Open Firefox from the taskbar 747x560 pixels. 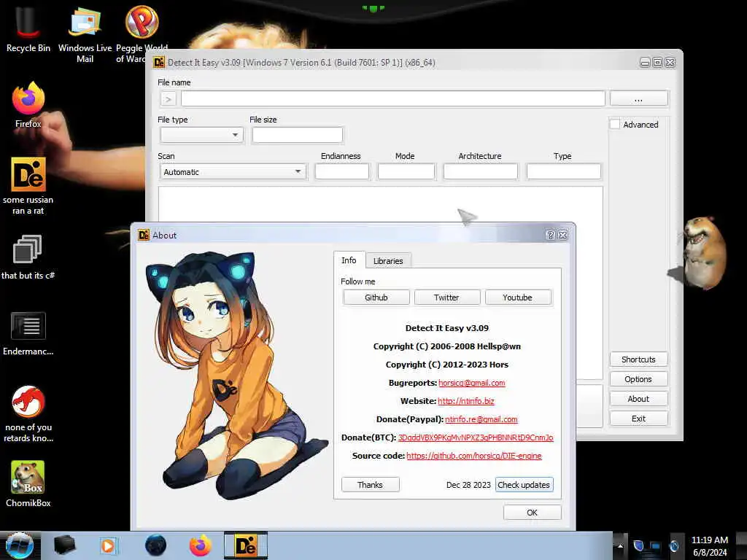coord(201,545)
